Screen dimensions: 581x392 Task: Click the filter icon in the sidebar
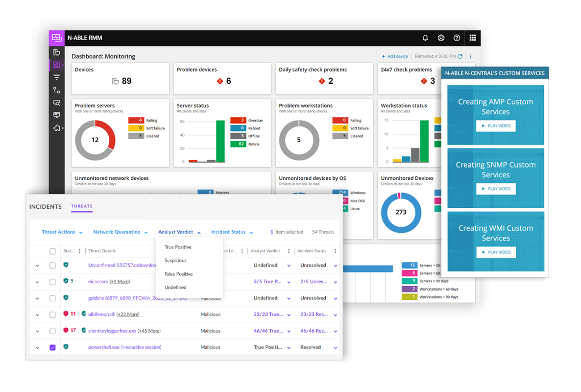coord(57,77)
